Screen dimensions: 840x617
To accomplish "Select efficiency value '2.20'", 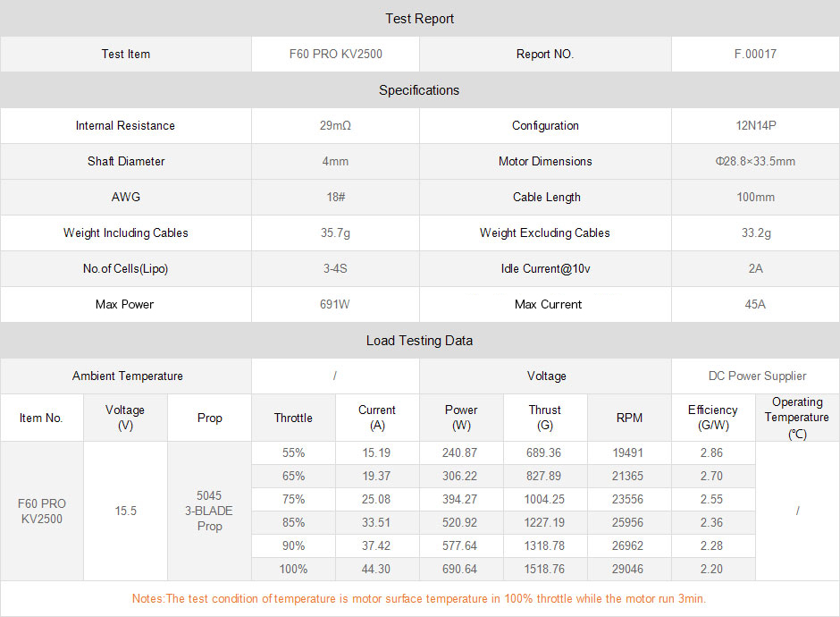I will pos(711,569).
